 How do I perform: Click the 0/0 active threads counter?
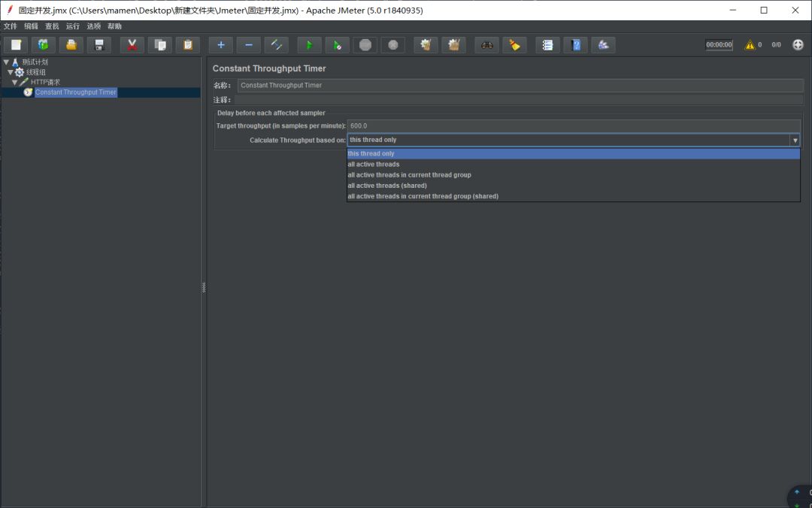point(776,45)
